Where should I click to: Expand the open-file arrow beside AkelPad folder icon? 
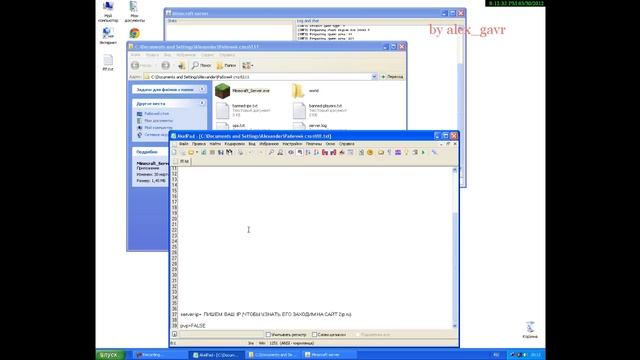[196, 152]
